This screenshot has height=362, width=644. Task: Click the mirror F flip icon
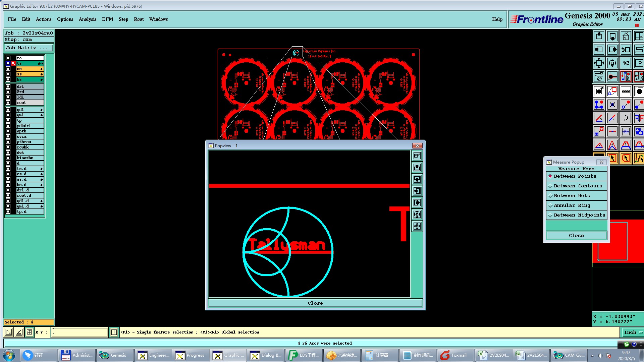(639, 118)
